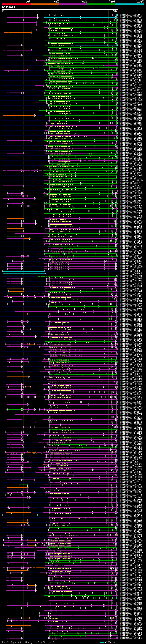The image size is (146, 644).
Task: Click the UniRef100_Q9LJK0 label
Action: coord(131,133)
